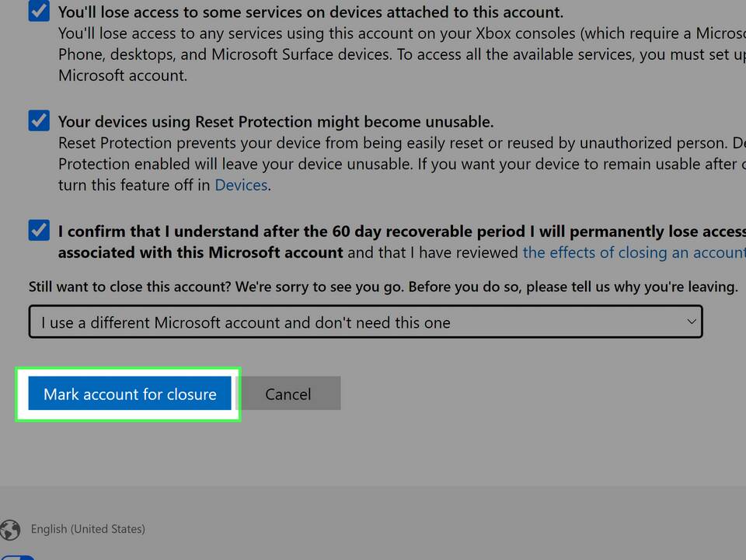Click the chevron arrow on the reason dropdown
The width and height of the screenshot is (746, 560).
click(691, 322)
